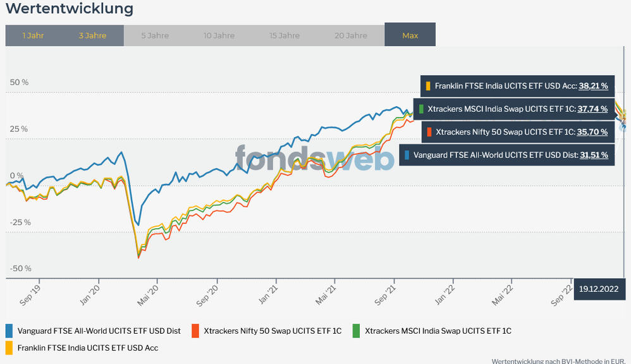This screenshot has height=364, width=631.
Task: Click yellow Franklin FTSE India legend square
Action: [9, 348]
